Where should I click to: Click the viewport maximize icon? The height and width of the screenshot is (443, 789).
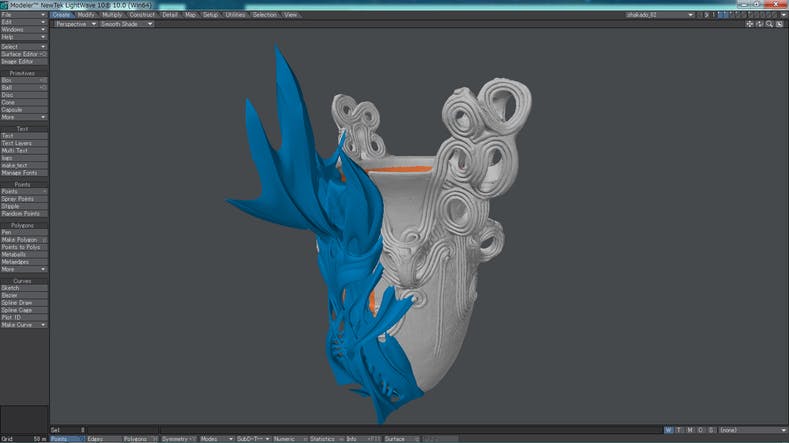[778, 24]
